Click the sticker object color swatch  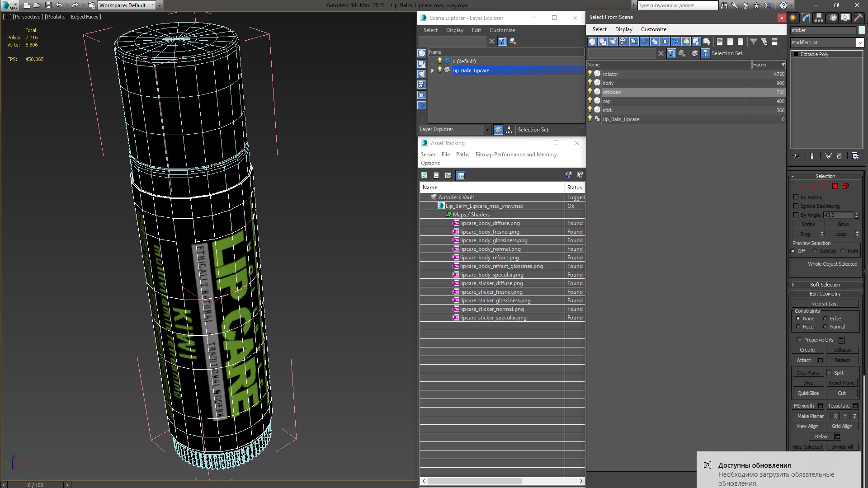(862, 30)
